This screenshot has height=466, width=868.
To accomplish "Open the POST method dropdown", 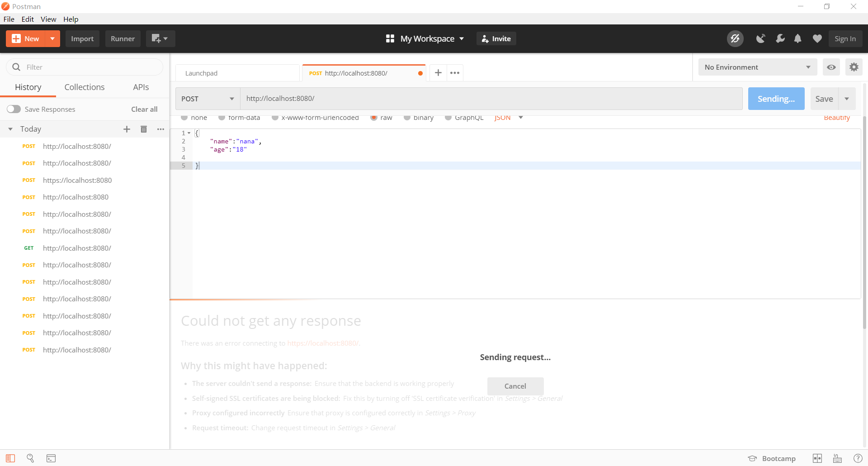I will (208, 99).
